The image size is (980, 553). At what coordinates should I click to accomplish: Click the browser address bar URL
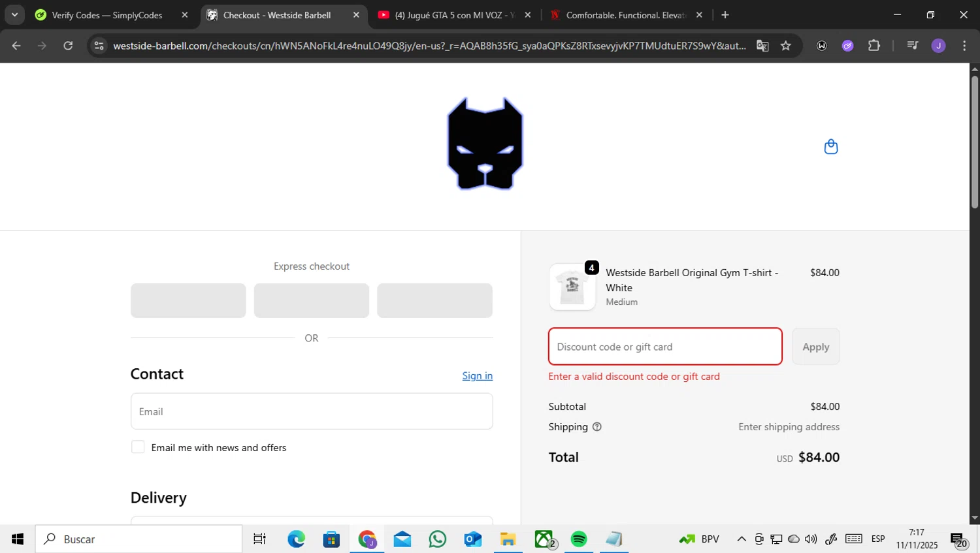coord(429,46)
